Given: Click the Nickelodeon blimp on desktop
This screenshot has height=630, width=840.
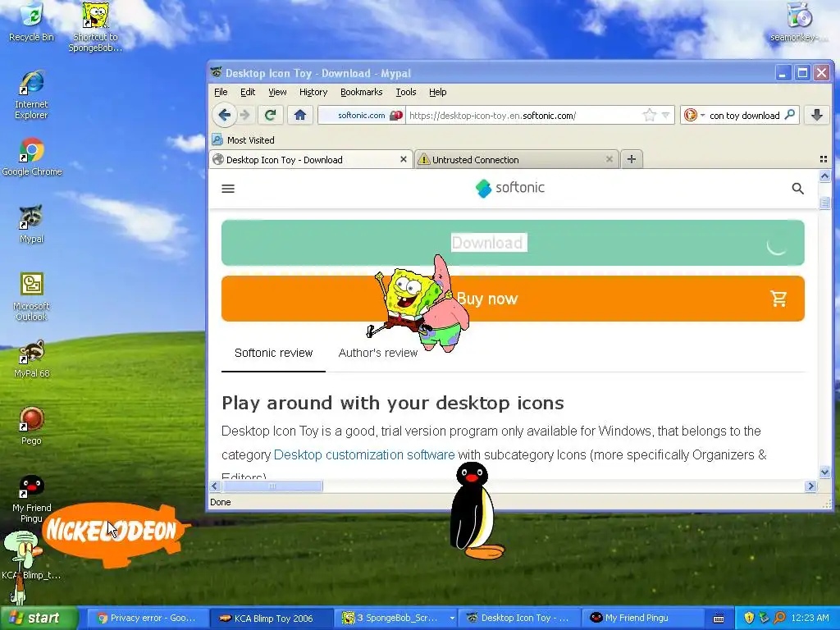Looking at the screenshot, I should (116, 533).
